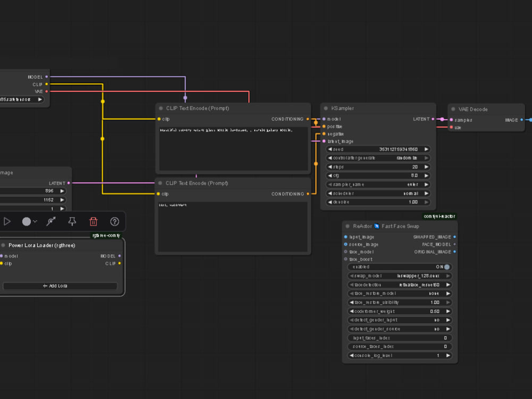
Task: Collapse the ReActor Fast Face Swap node dot
Action: [x=347, y=226]
